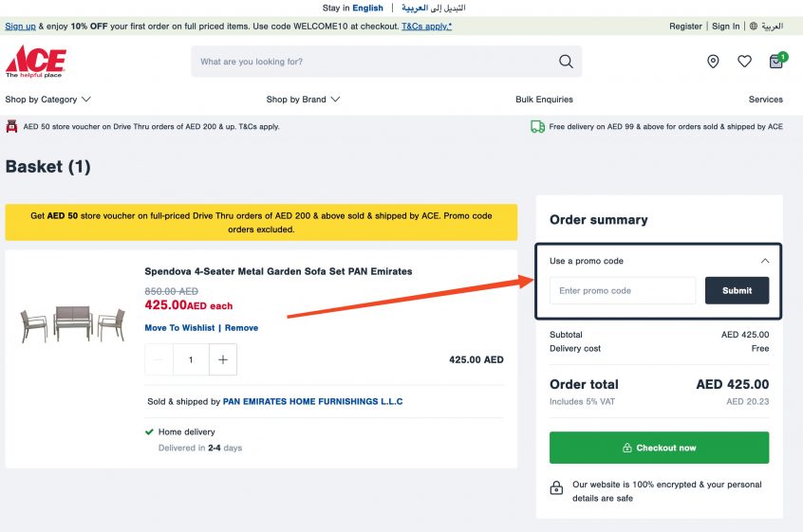Click the globe language icon
Image resolution: width=803 pixels, height=532 pixels.
(x=754, y=27)
